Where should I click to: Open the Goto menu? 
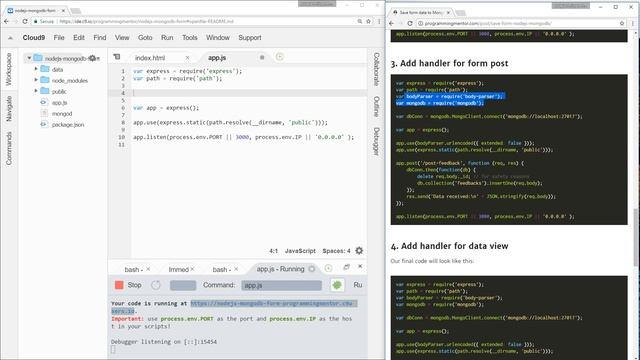(x=145, y=38)
